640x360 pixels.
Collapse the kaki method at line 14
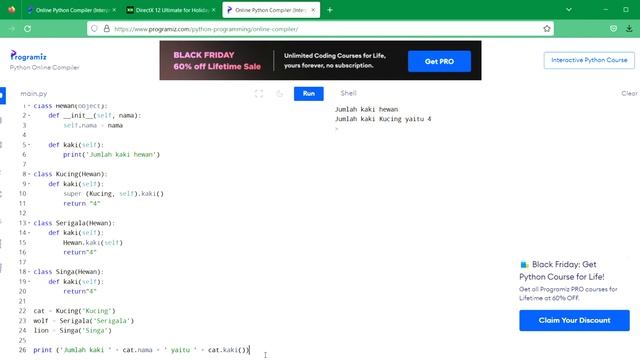tap(29, 233)
